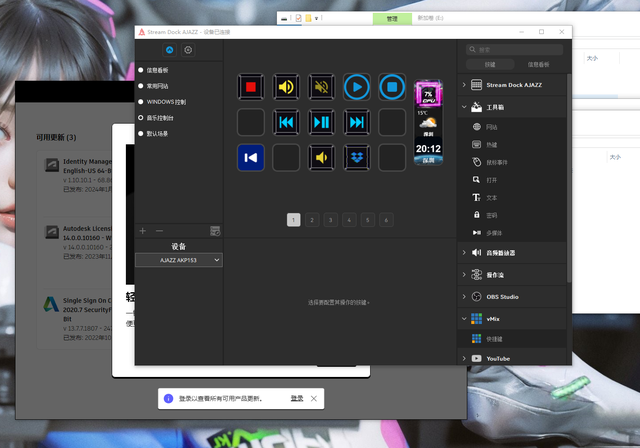
Task: Click the fast-forward next-track key
Action: (x=357, y=122)
